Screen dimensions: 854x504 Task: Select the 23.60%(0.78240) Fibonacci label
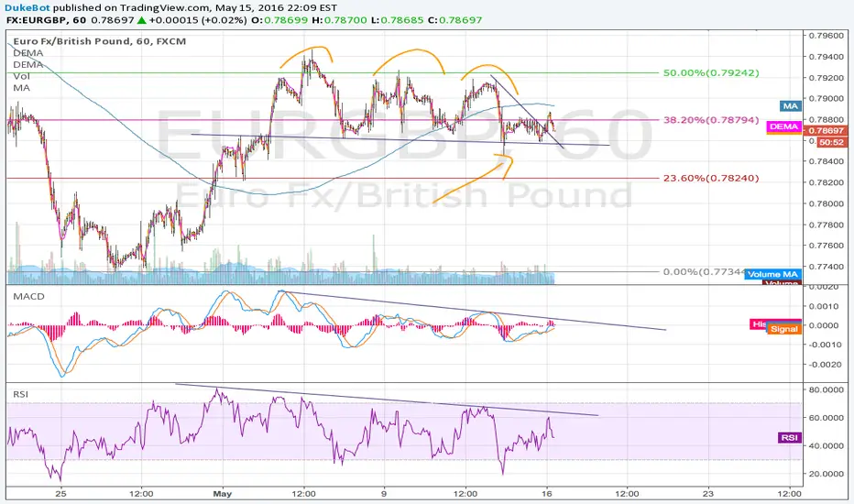pyautogui.click(x=711, y=178)
